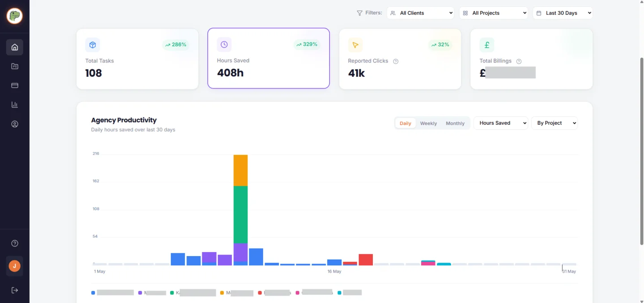This screenshot has width=644, height=303.
Task: Select the Reported Clicks card
Action: pyautogui.click(x=400, y=59)
